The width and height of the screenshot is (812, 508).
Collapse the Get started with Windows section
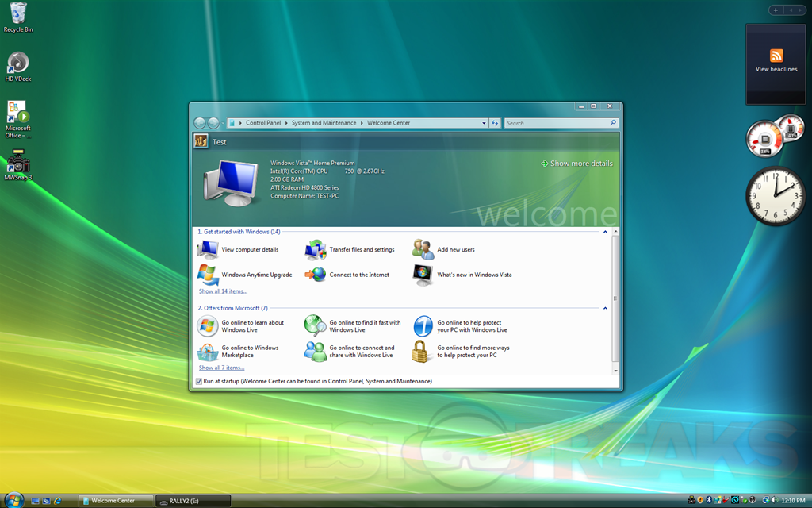[x=606, y=232]
